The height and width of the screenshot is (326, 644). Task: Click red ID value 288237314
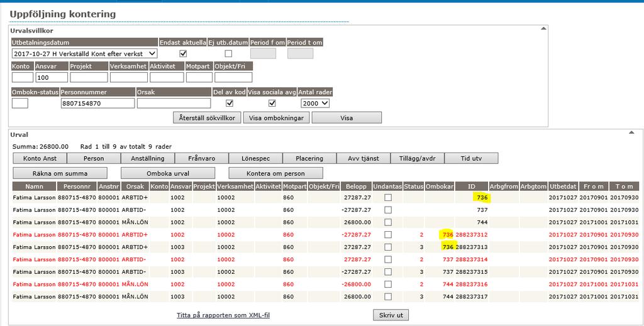[472, 259]
